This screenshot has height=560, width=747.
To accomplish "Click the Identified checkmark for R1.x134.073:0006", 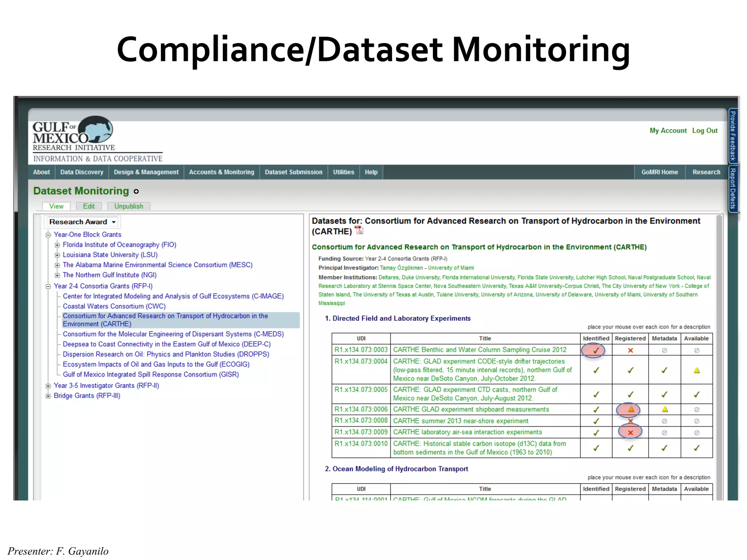I will tap(596, 409).
